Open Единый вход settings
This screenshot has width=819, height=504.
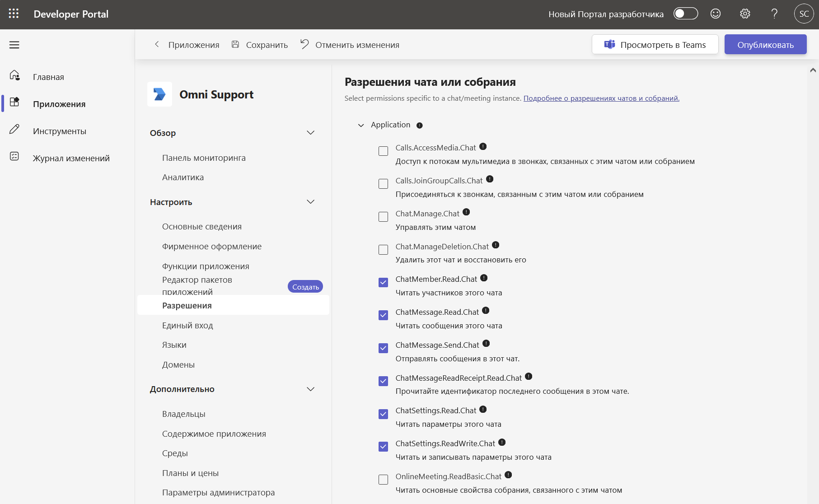(187, 326)
